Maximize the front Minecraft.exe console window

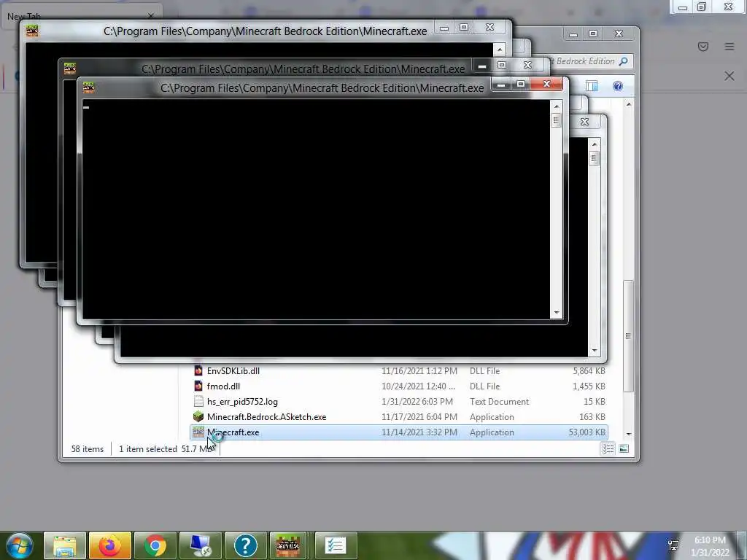[x=521, y=85]
